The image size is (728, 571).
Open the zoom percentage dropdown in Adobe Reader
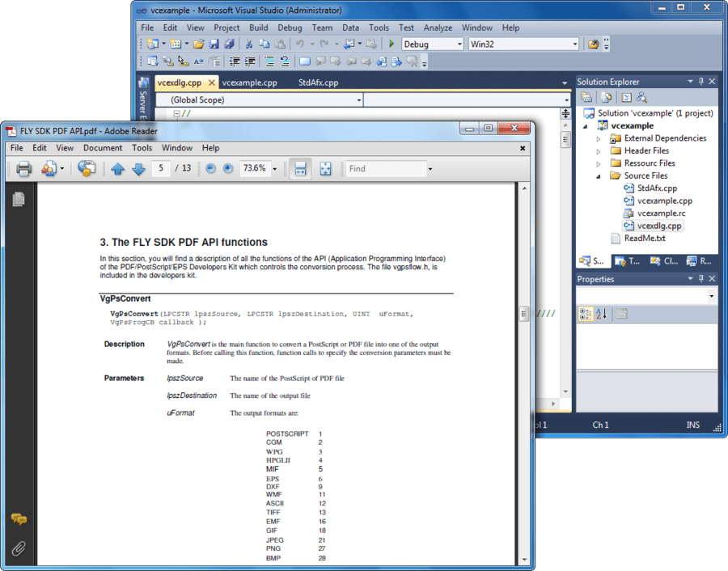pos(274,169)
